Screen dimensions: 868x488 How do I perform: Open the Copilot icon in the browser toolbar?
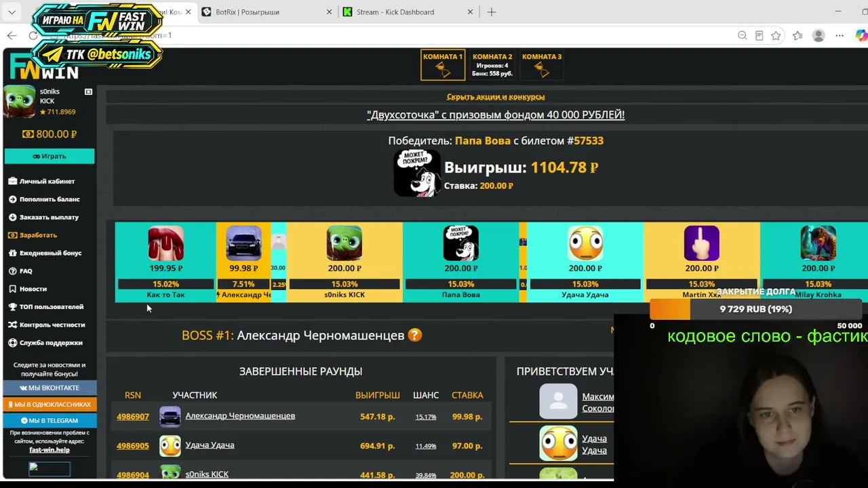[x=861, y=35]
